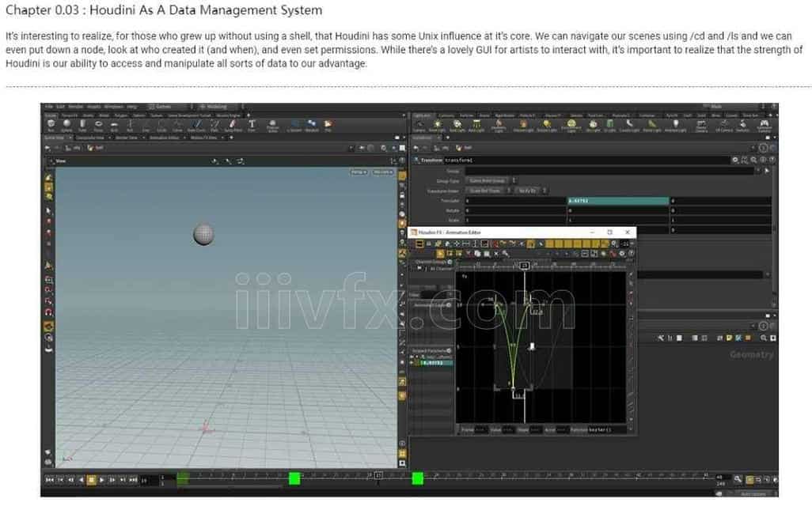Add a Point Light from the shelf
The width and height of the screenshot is (812, 510).
coord(438,126)
